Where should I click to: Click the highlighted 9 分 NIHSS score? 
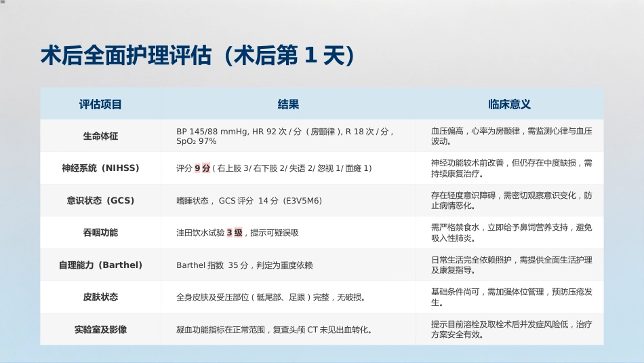202,168
